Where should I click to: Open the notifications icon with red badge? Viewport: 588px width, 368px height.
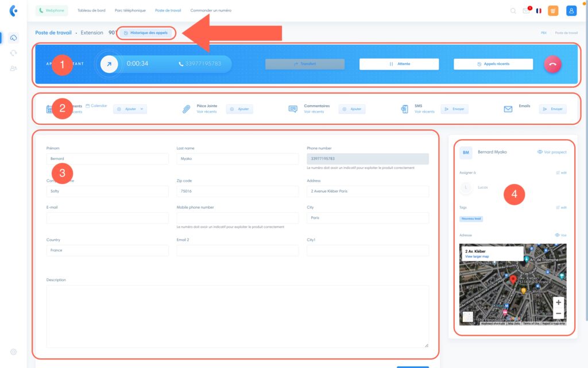[x=526, y=10]
